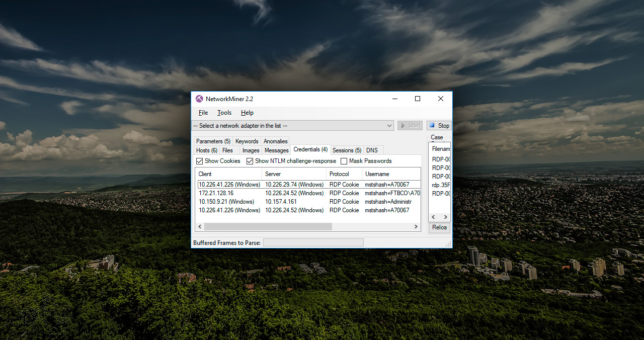Image resolution: width=644 pixels, height=340 pixels.
Task: Open the File menu
Action: (x=203, y=112)
